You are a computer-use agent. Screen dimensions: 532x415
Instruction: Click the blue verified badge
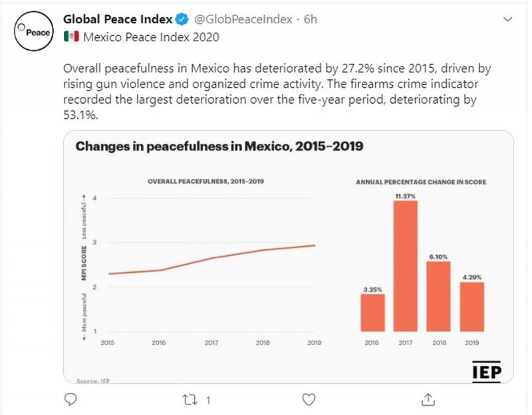pyautogui.click(x=183, y=19)
